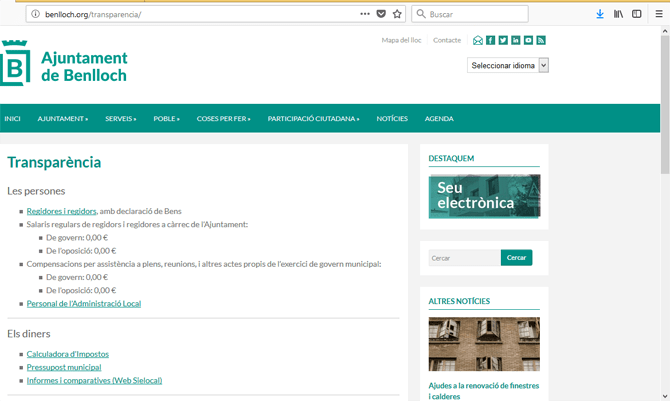Open the Firefox library icon

[x=619, y=14]
